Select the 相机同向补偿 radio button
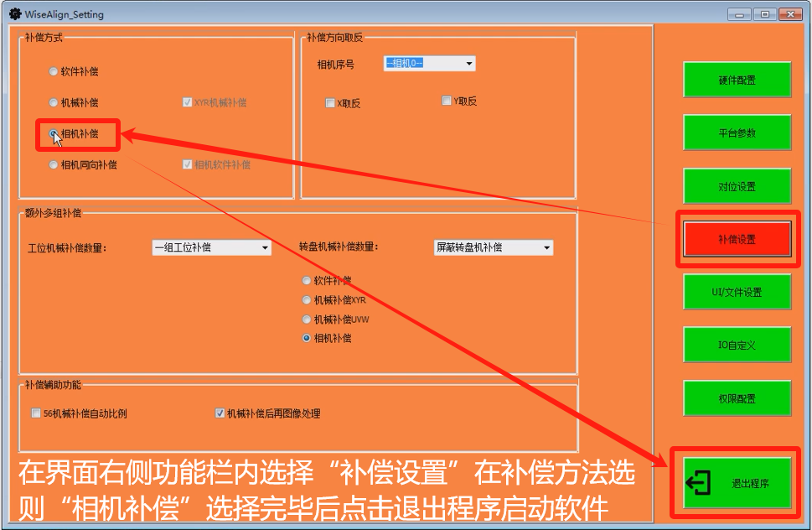812x530 pixels. (54, 165)
